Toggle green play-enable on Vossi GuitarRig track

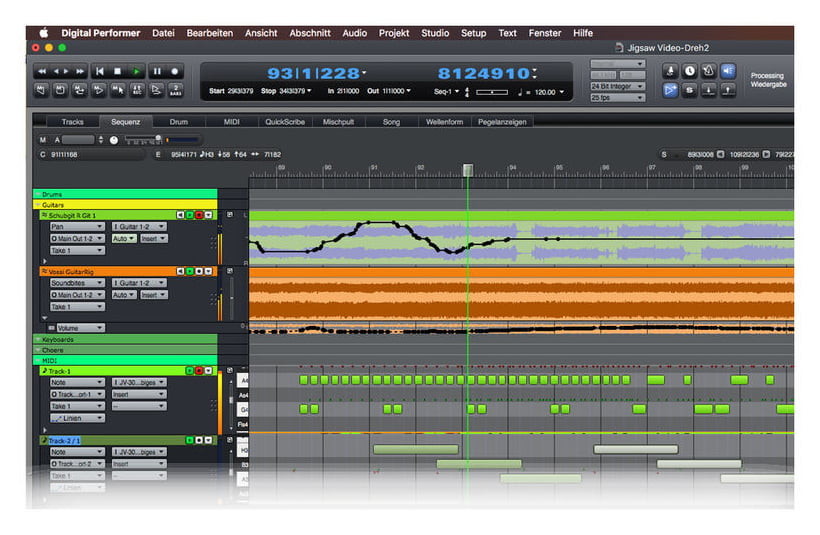[x=190, y=271]
